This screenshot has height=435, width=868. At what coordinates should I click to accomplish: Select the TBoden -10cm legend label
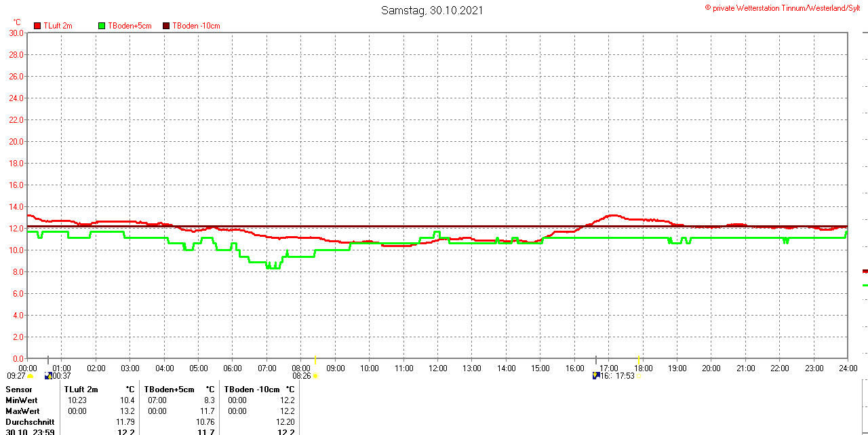click(x=196, y=26)
